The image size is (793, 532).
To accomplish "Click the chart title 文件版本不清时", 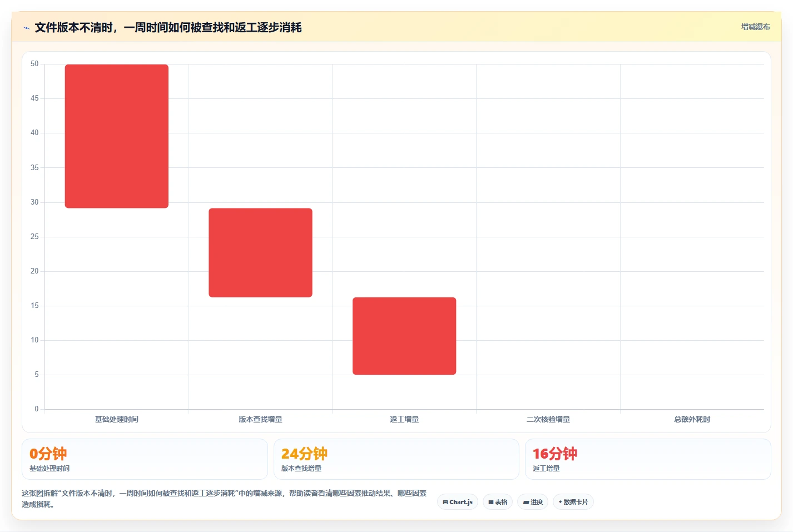I will 168,28.
